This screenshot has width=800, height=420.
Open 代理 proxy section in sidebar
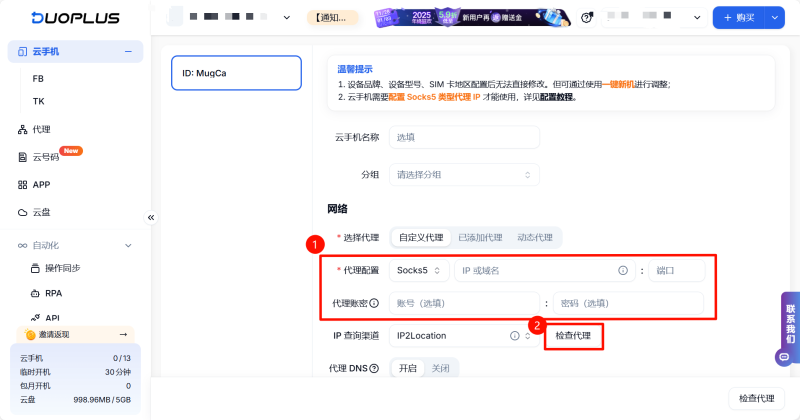tap(41, 129)
